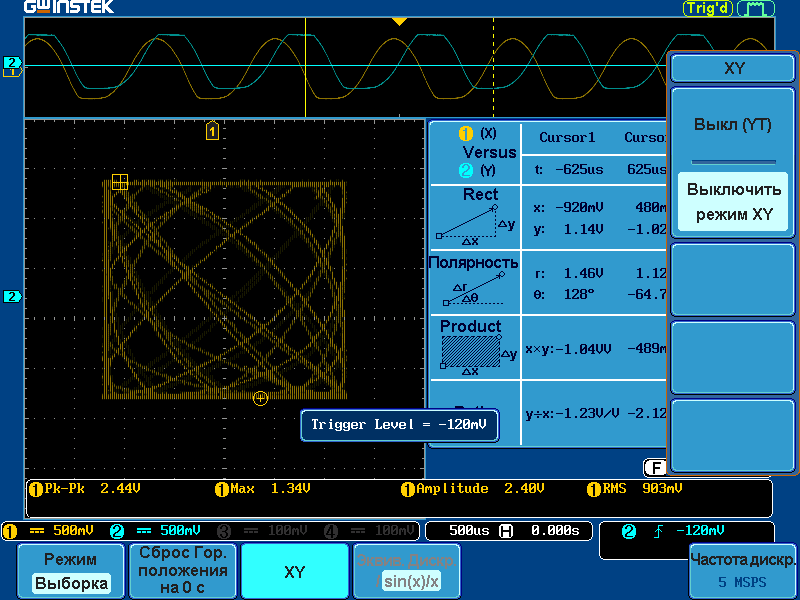The width and height of the screenshot is (800, 600).
Task: Open the Режим Выборка acquisition mode menu
Action: point(70,572)
